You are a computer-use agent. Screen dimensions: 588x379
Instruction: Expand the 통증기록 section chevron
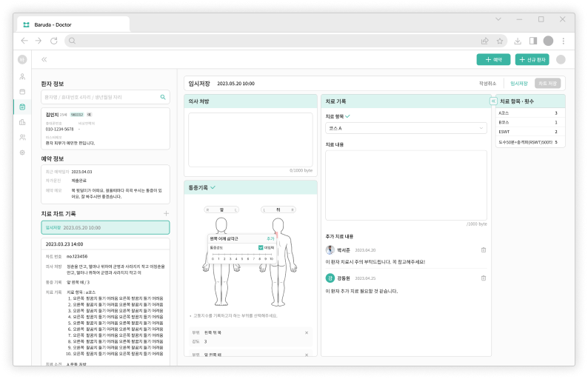click(213, 187)
